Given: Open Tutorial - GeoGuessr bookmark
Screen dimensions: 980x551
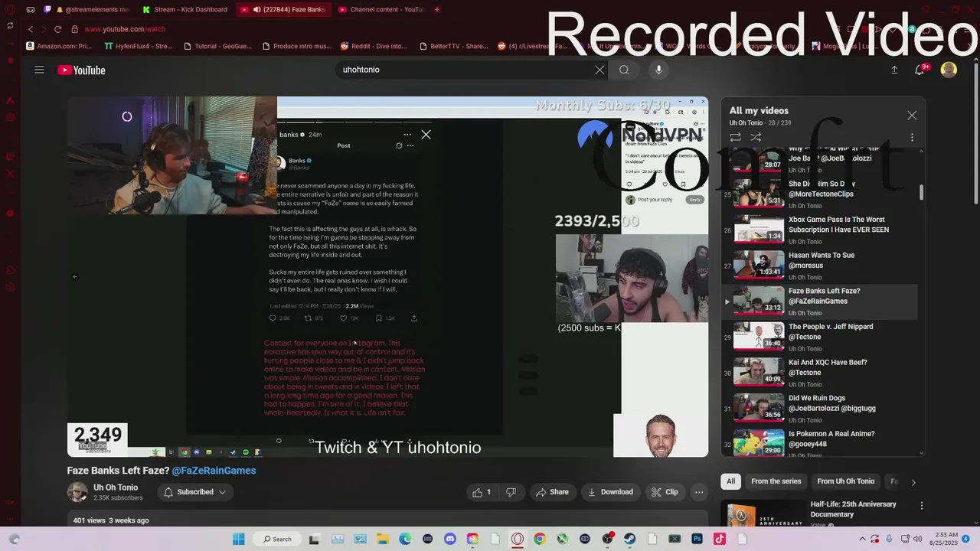Looking at the screenshot, I should 217,46.
